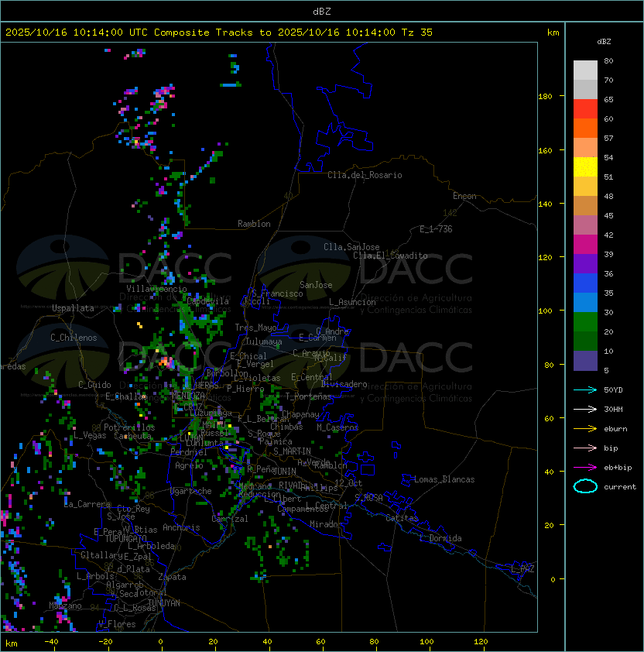
Task: Click the 'Anchoris' map label
Action: coord(181,527)
